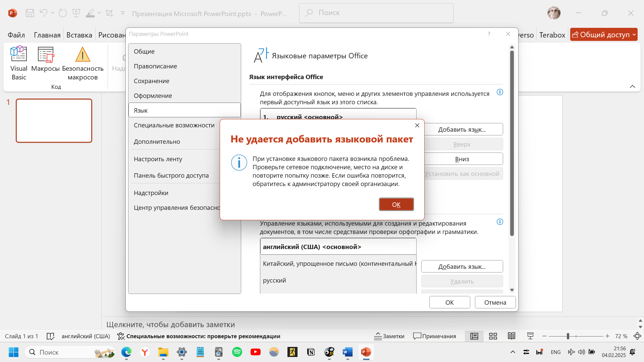Click lower Добавить язык button for authoring

pos(462,266)
